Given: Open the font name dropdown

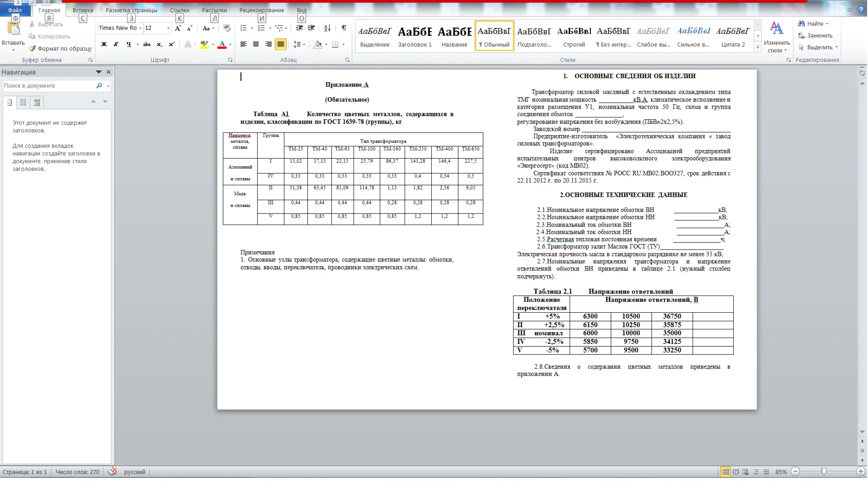Looking at the screenshot, I should click(140, 28).
